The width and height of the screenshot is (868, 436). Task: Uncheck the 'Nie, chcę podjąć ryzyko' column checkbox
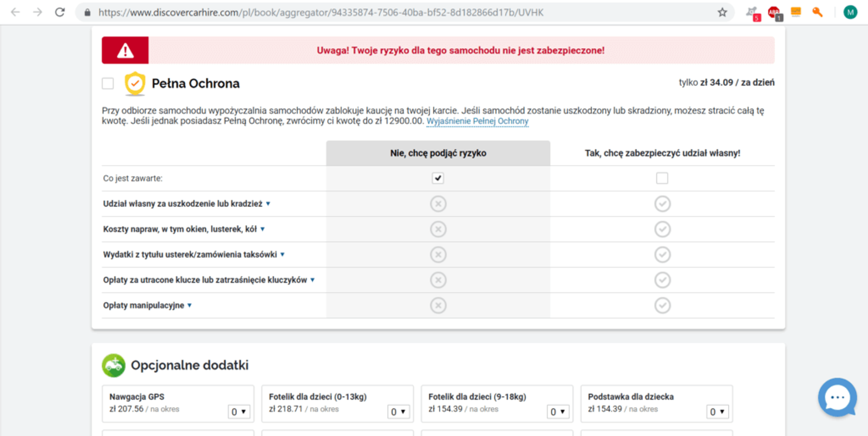coord(438,178)
